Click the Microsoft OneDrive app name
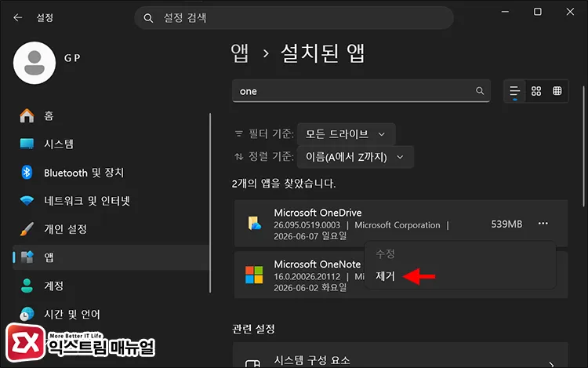Viewport: 588px width, 368px height. pyautogui.click(x=318, y=213)
